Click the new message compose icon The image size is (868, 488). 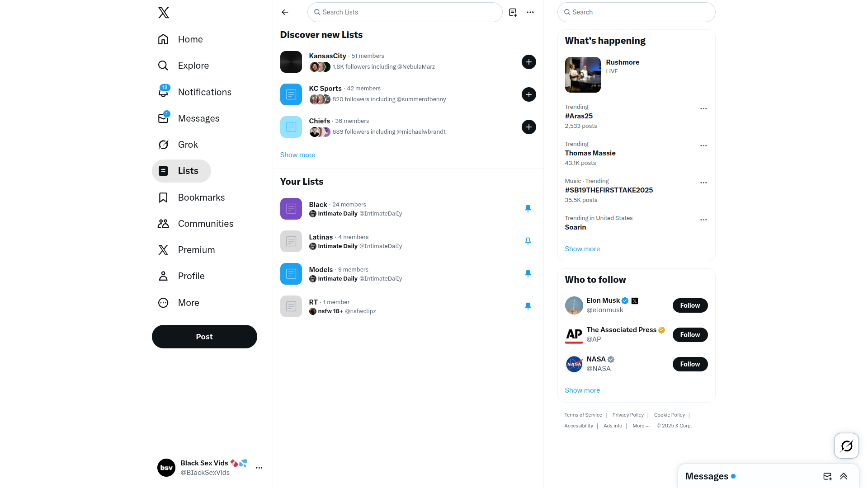tap(827, 476)
